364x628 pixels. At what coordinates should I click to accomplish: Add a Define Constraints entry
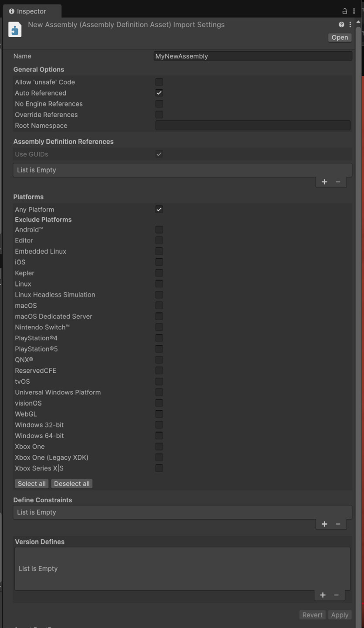(324, 524)
